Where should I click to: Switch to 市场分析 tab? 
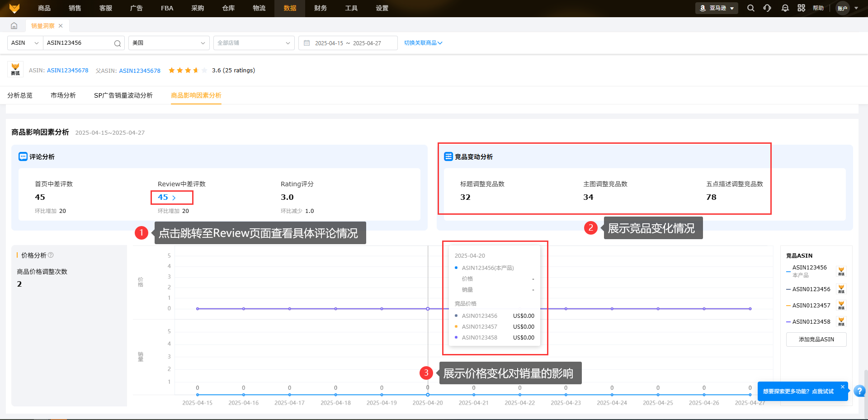pos(63,95)
